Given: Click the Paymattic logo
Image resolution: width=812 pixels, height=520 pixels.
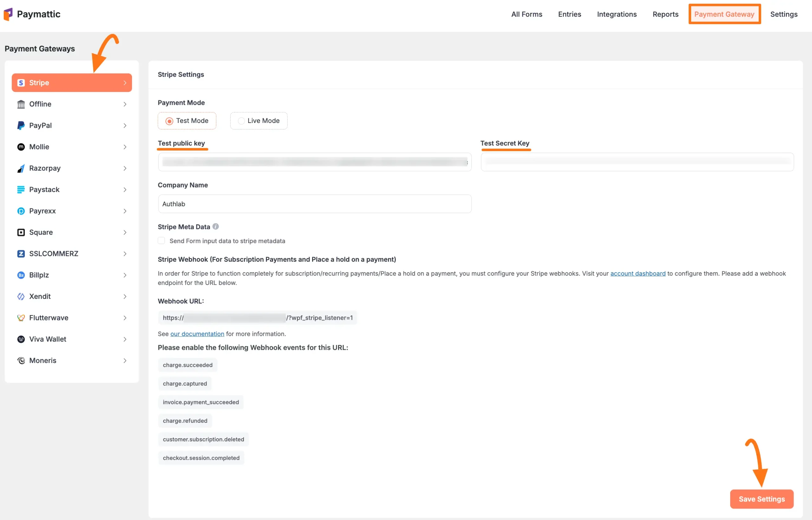Looking at the screenshot, I should (x=32, y=14).
